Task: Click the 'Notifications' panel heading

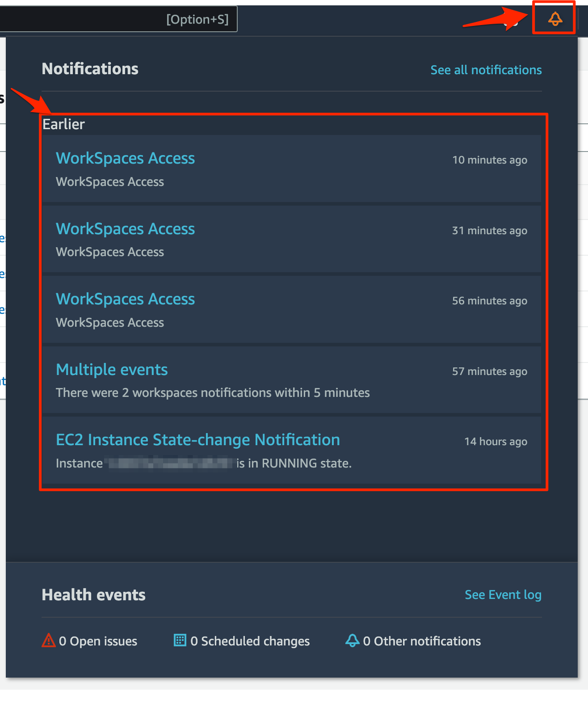Action: 90,69
